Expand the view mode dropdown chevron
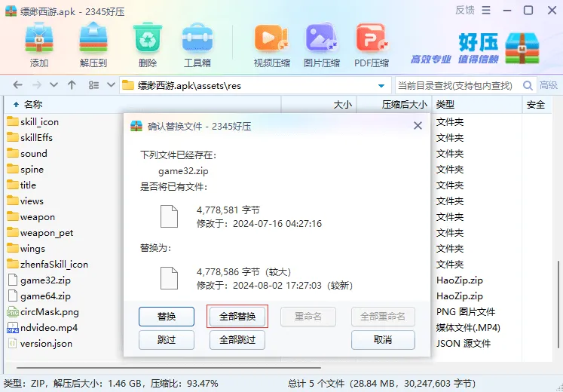The width and height of the screenshot is (563, 392). [x=111, y=85]
